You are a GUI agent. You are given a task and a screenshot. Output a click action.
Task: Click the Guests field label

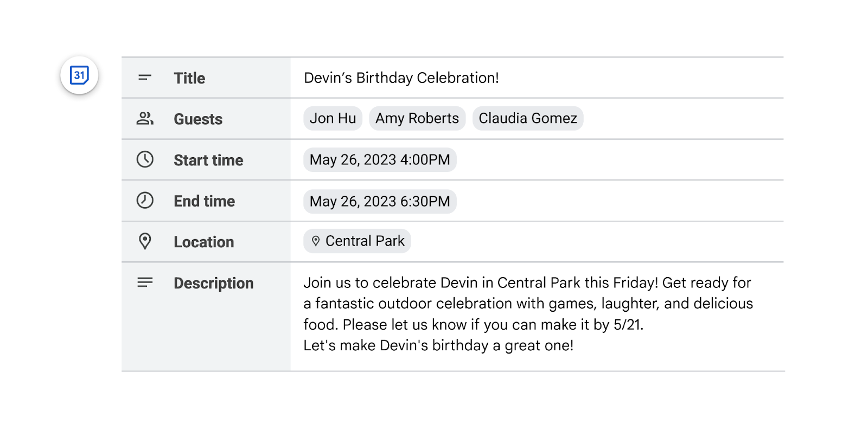(x=198, y=119)
